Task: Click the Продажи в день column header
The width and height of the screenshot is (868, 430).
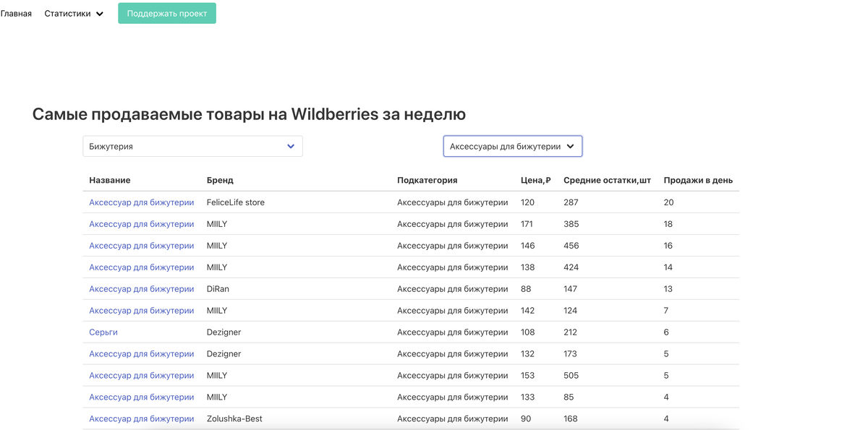Action: tap(698, 180)
